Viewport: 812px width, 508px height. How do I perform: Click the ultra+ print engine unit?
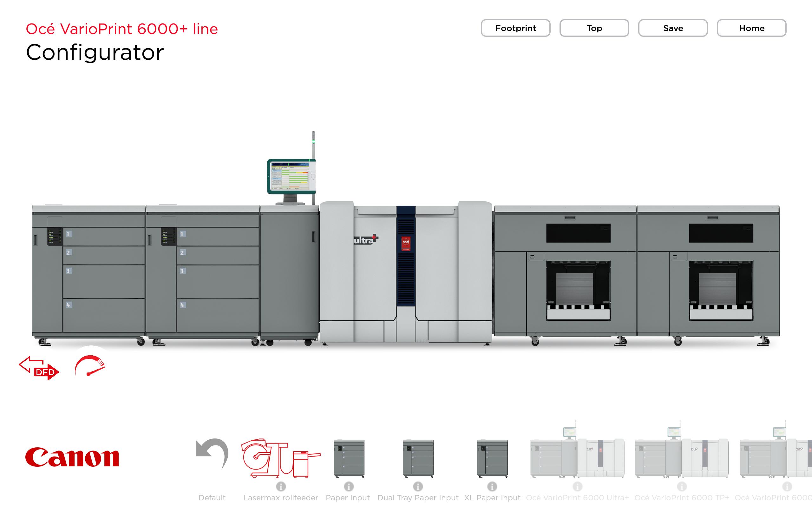coord(406,273)
